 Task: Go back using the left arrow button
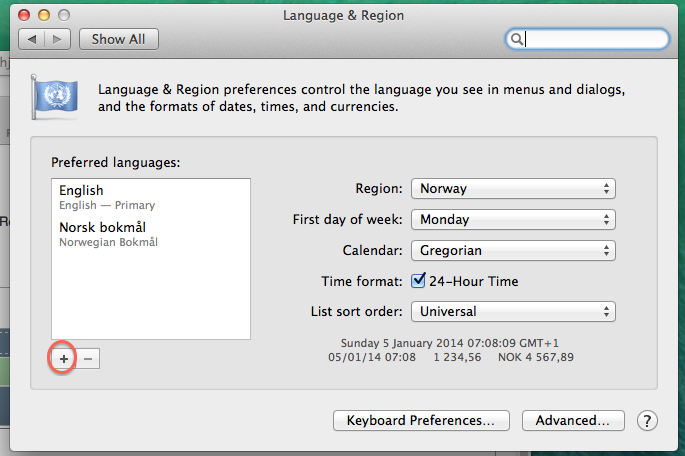[x=33, y=39]
